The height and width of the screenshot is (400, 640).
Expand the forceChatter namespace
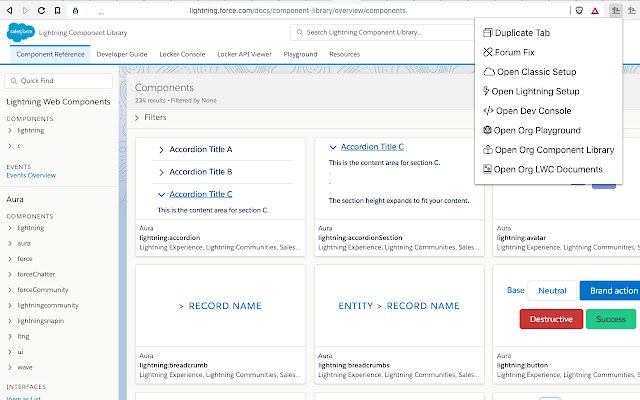click(10, 274)
